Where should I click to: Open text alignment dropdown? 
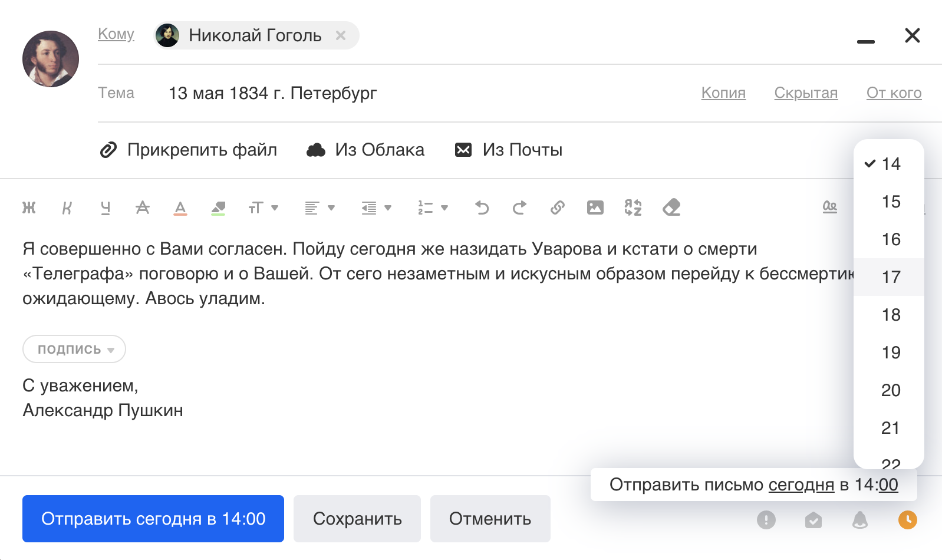[x=320, y=207]
